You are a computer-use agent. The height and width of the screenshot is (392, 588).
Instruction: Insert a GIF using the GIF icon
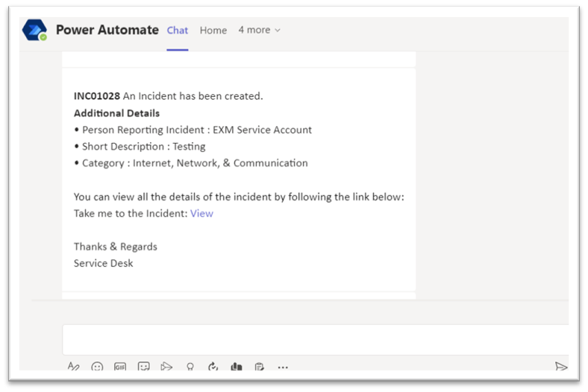coord(120,367)
